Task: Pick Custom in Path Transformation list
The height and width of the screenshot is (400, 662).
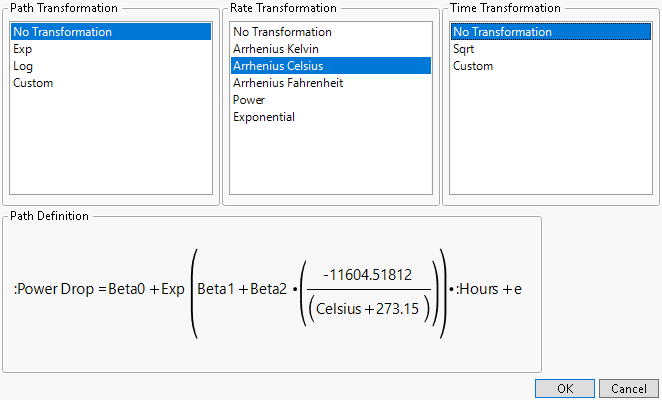Action: pyautogui.click(x=33, y=83)
